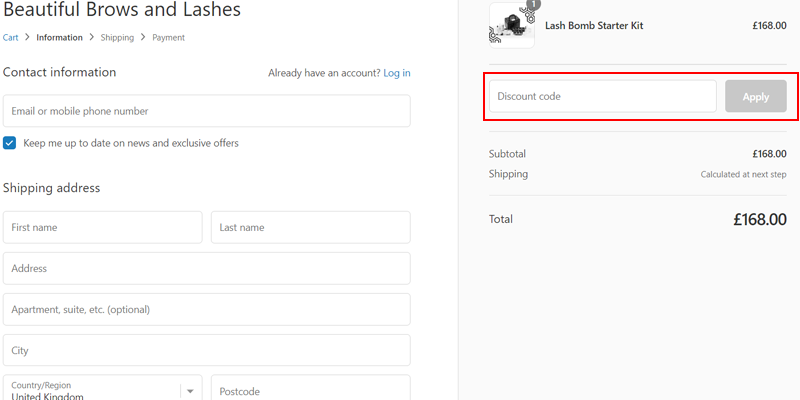Image resolution: width=800 pixels, height=400 pixels.
Task: Select the Information breadcrumb step
Action: click(59, 38)
